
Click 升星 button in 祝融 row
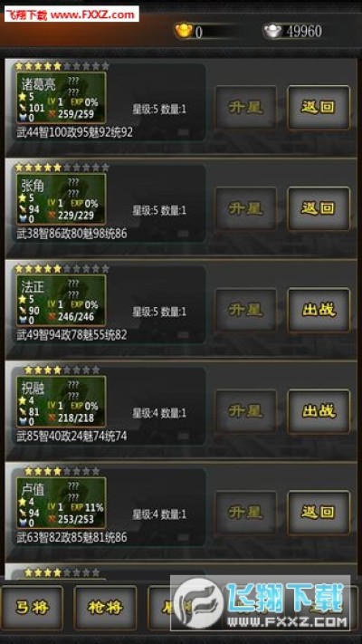point(246,411)
